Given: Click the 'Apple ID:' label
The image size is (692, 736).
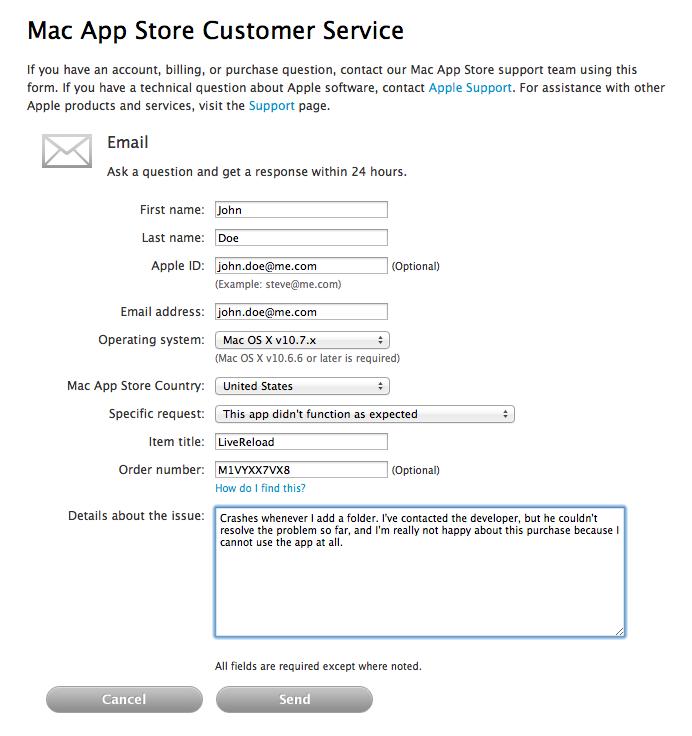Looking at the screenshot, I should (178, 266).
